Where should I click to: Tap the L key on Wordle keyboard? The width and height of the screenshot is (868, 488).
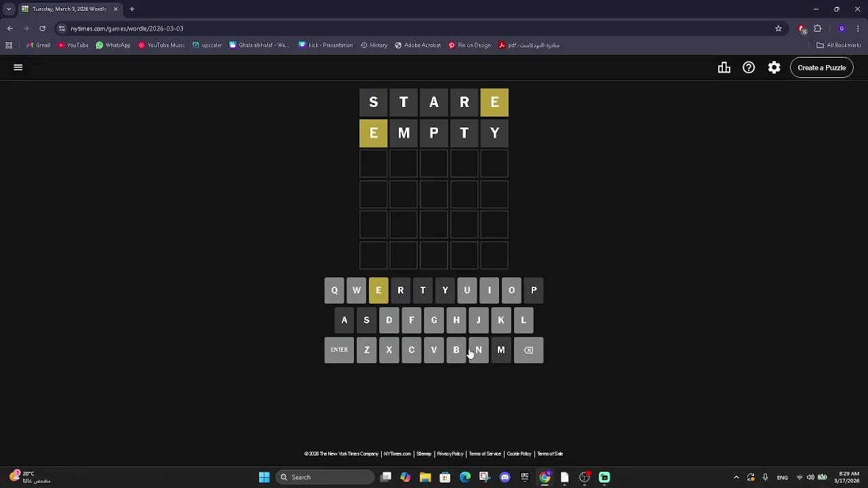[x=524, y=321]
